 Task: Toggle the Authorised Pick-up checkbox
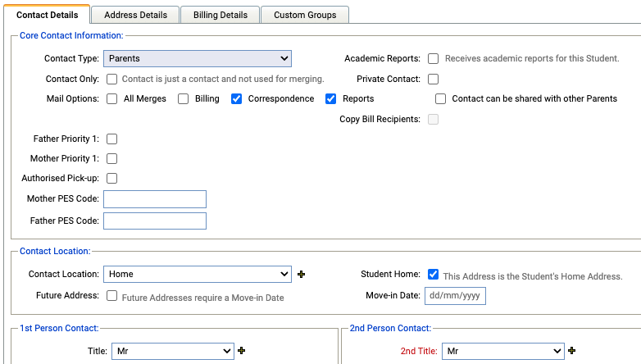(x=112, y=178)
